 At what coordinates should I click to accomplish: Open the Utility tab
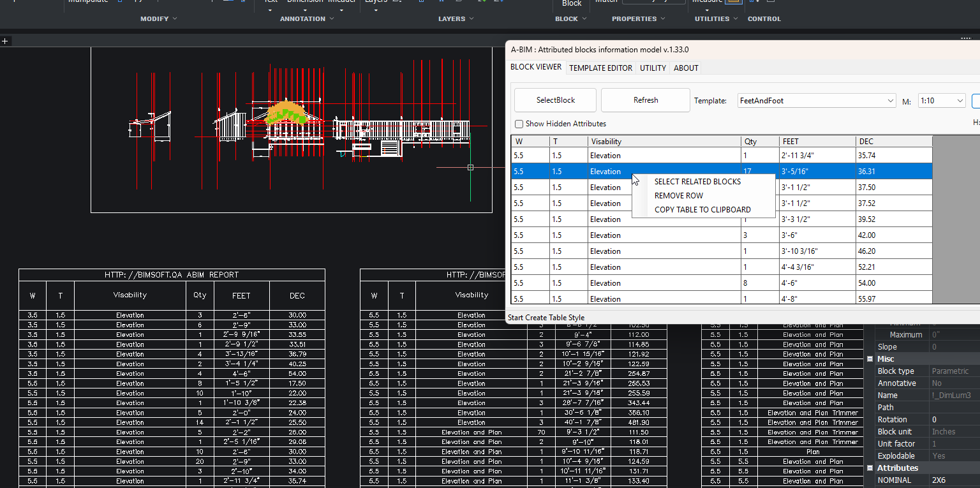(x=653, y=68)
